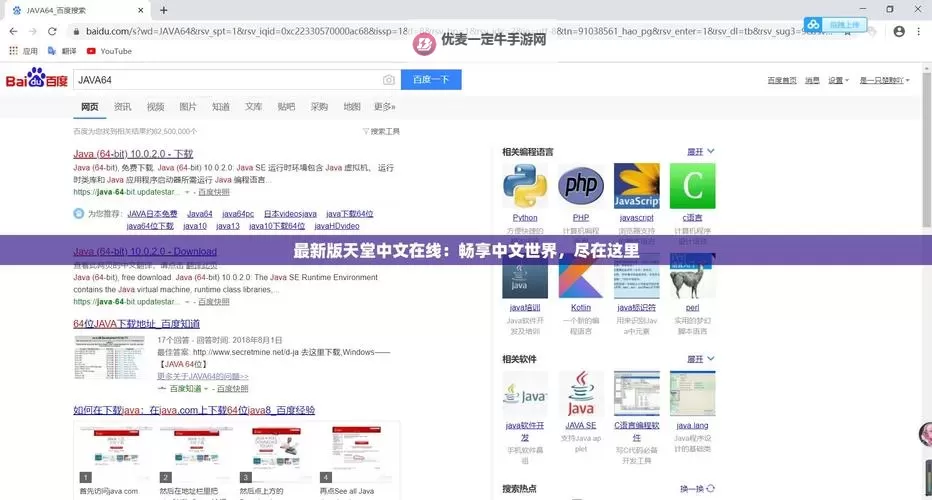
Task: Switch to the 资讯 tab
Action: 122,106
